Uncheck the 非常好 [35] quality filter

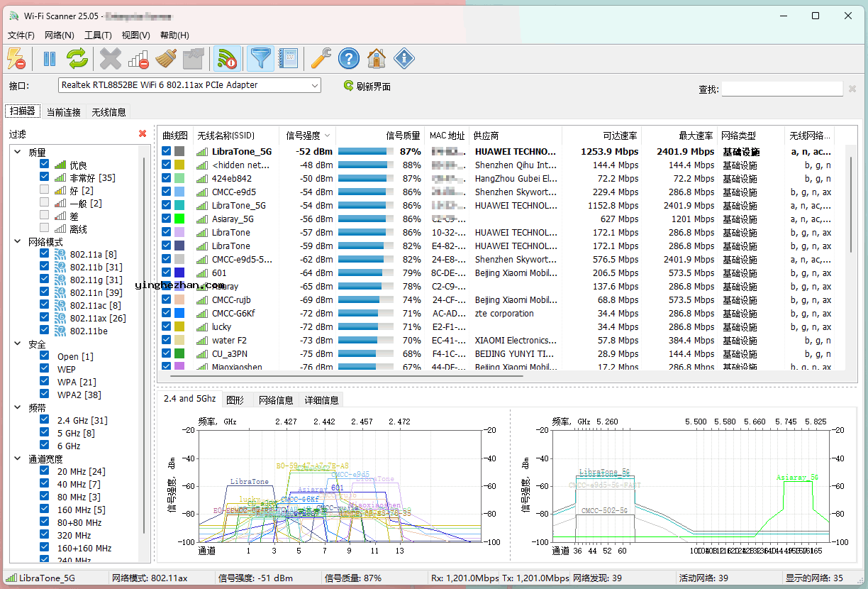(45, 177)
